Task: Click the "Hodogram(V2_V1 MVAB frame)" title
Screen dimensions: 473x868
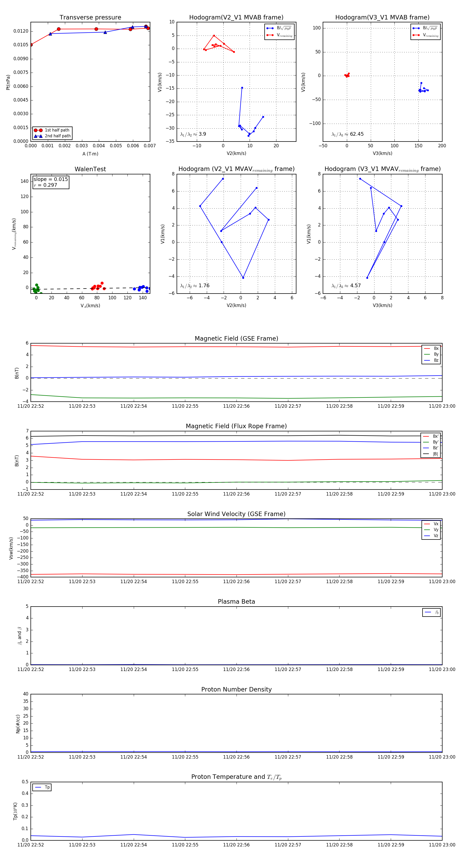Action: click(236, 18)
